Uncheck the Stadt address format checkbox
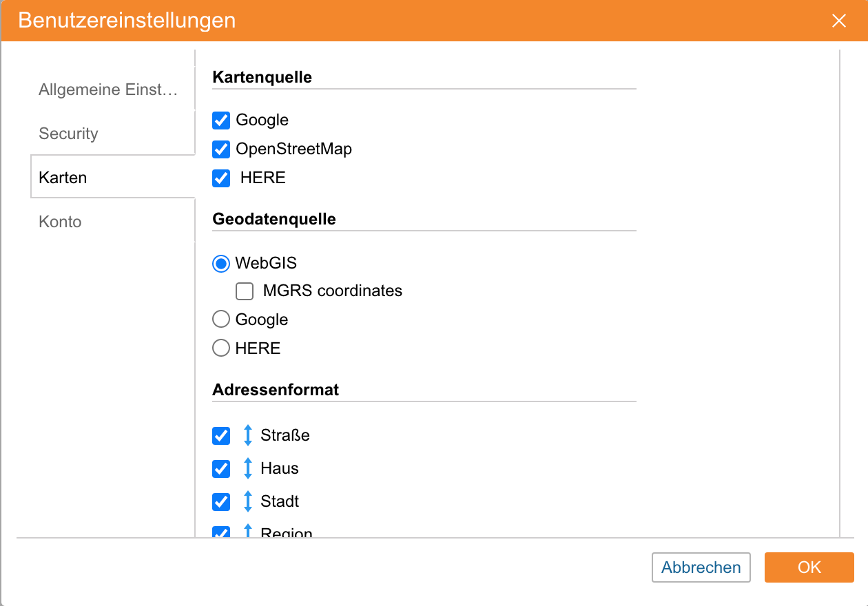Screen dimensions: 868x606 coord(221,501)
